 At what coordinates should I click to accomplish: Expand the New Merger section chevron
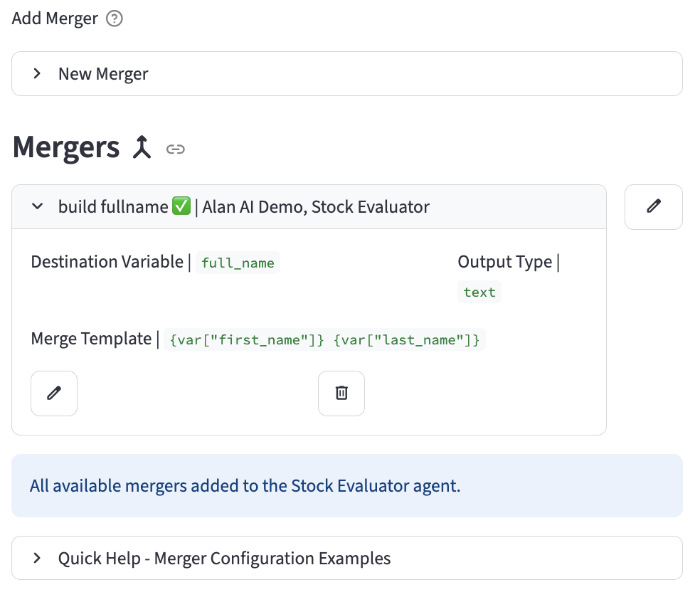(x=37, y=73)
